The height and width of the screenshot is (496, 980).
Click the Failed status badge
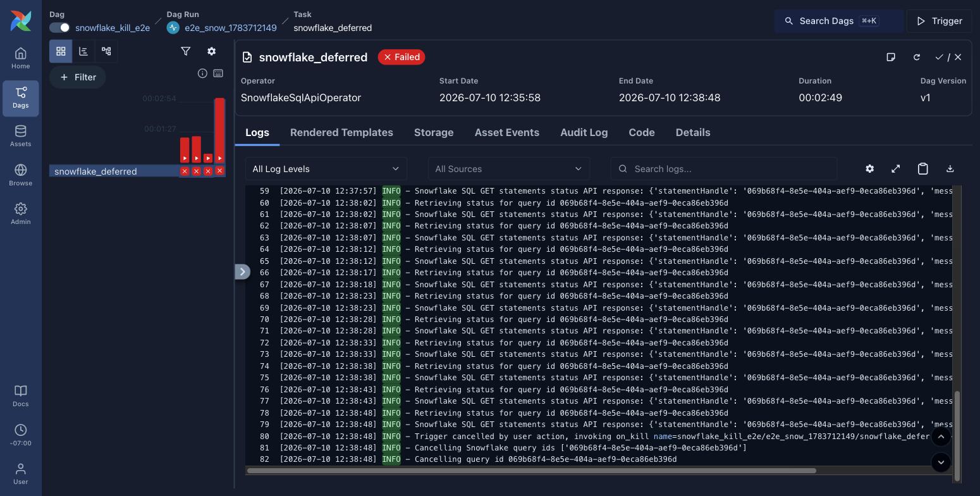pos(401,57)
